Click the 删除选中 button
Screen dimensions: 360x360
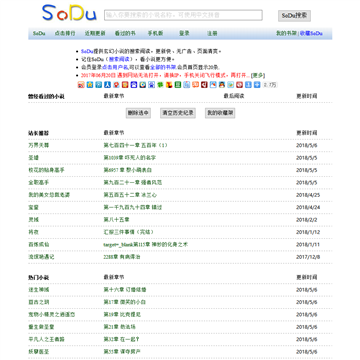[138, 113]
